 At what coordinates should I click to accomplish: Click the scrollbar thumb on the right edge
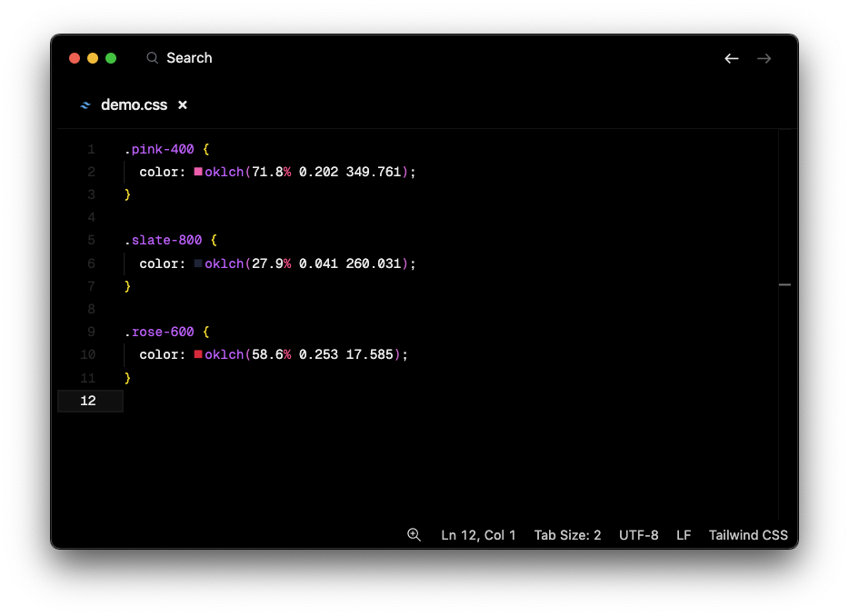click(784, 284)
